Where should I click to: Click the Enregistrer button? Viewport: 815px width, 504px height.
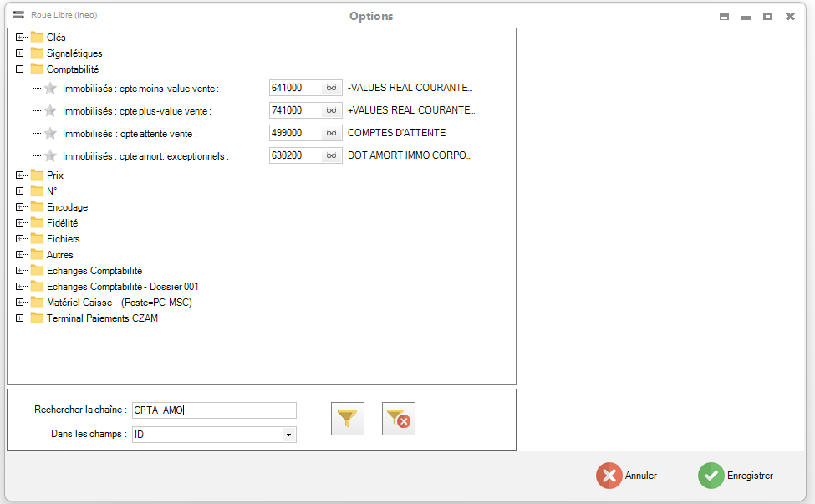[736, 476]
